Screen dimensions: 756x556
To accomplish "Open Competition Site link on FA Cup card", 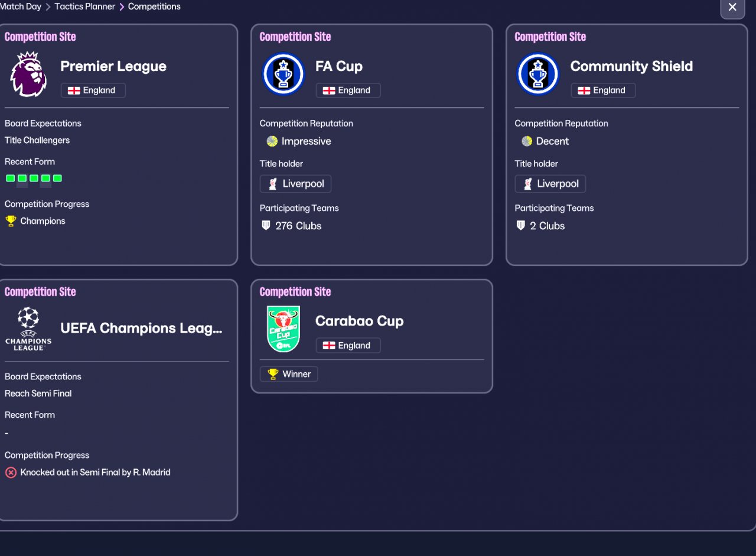I will pos(295,37).
